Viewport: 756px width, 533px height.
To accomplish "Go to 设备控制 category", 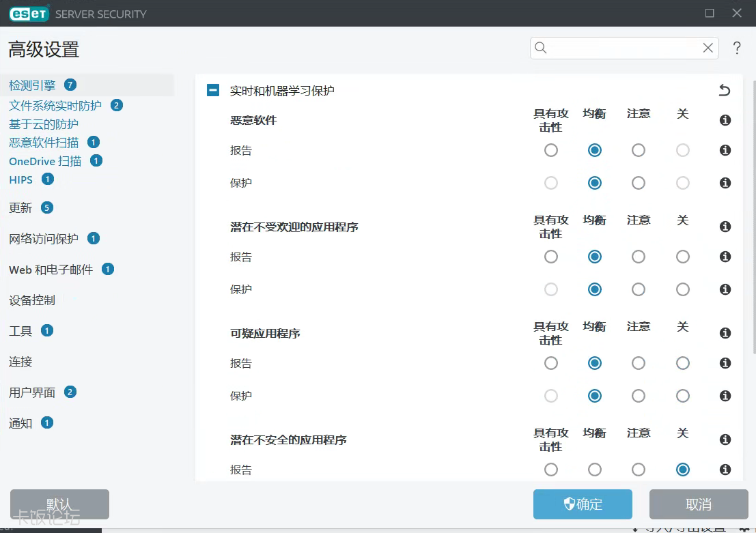I will click(32, 300).
